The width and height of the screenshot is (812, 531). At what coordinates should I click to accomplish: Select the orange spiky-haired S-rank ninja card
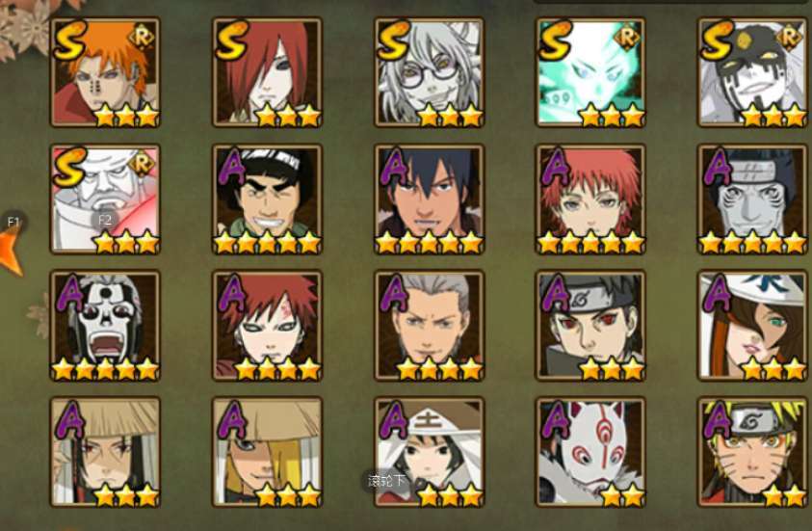pos(105,72)
